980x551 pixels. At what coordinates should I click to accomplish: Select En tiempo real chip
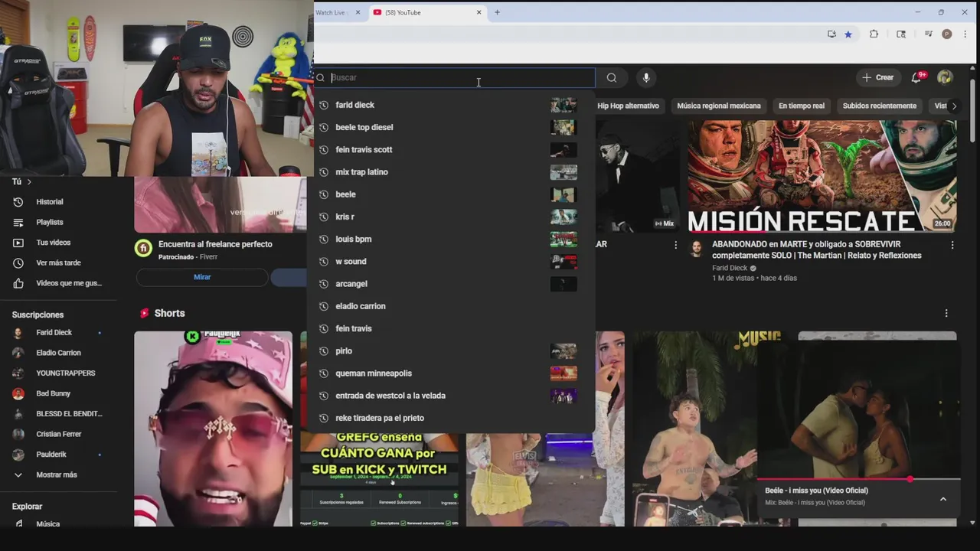[802, 106]
